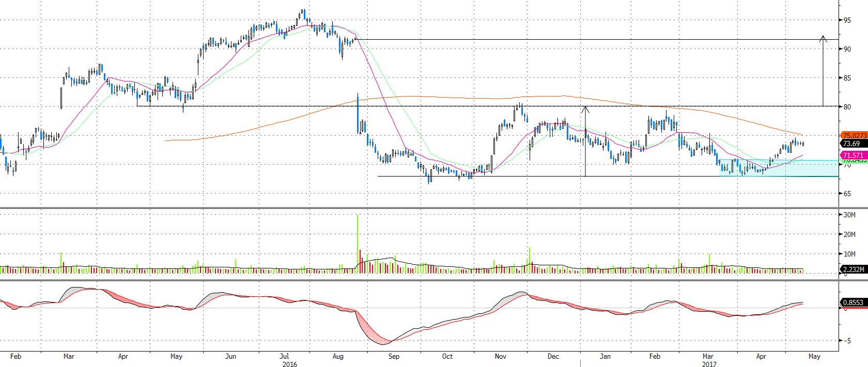Click the -5 oscillator axis label
Viewport: 868px width, 367px height.
click(847, 341)
